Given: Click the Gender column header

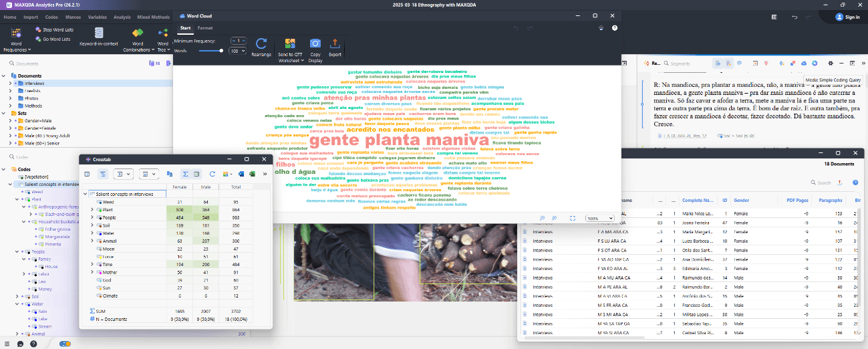Looking at the screenshot, I should pyautogui.click(x=742, y=200).
